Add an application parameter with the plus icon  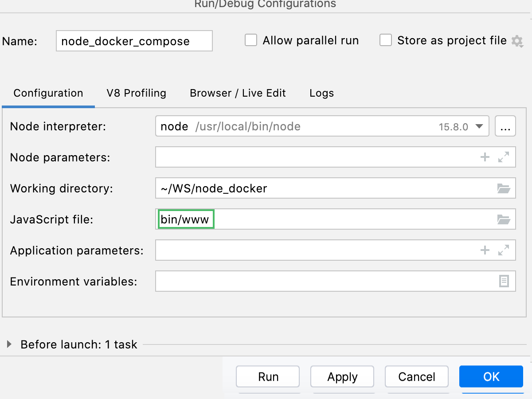[x=485, y=250]
